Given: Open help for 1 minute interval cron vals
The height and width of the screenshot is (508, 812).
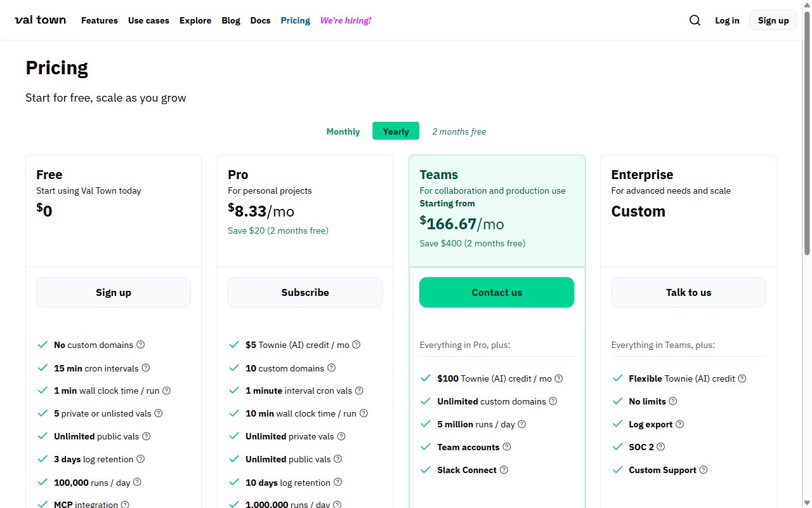Looking at the screenshot, I should 359,391.
